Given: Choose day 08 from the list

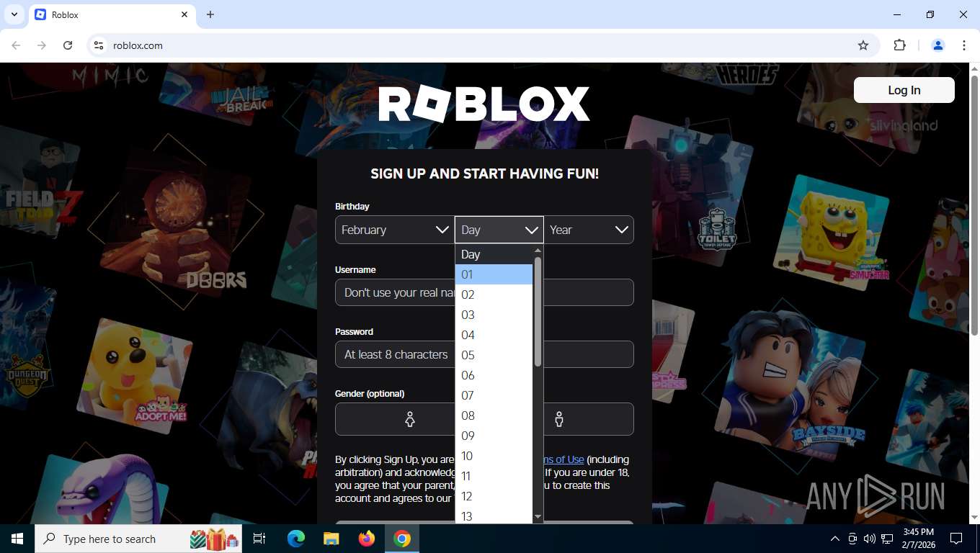Looking at the screenshot, I should [x=494, y=415].
